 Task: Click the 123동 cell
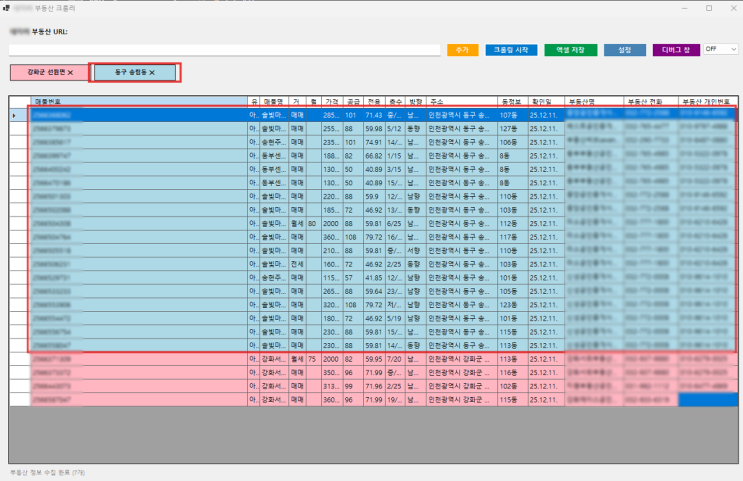click(512, 305)
